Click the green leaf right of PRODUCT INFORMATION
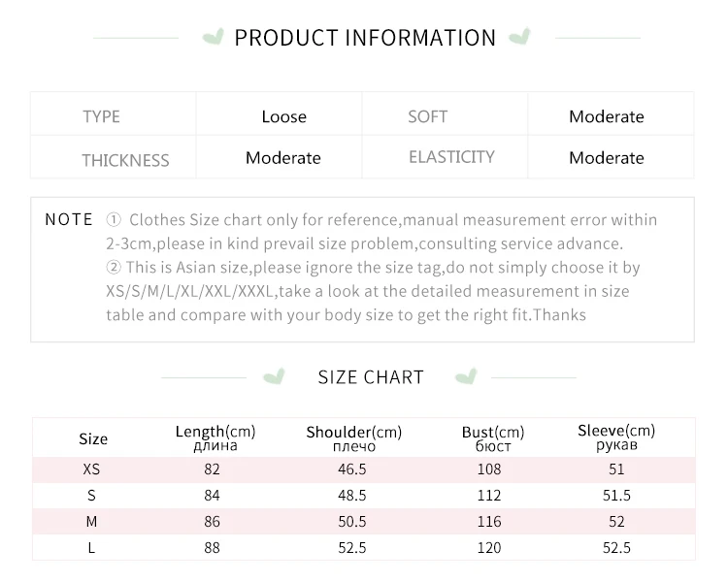The image size is (728, 582). [x=519, y=38]
